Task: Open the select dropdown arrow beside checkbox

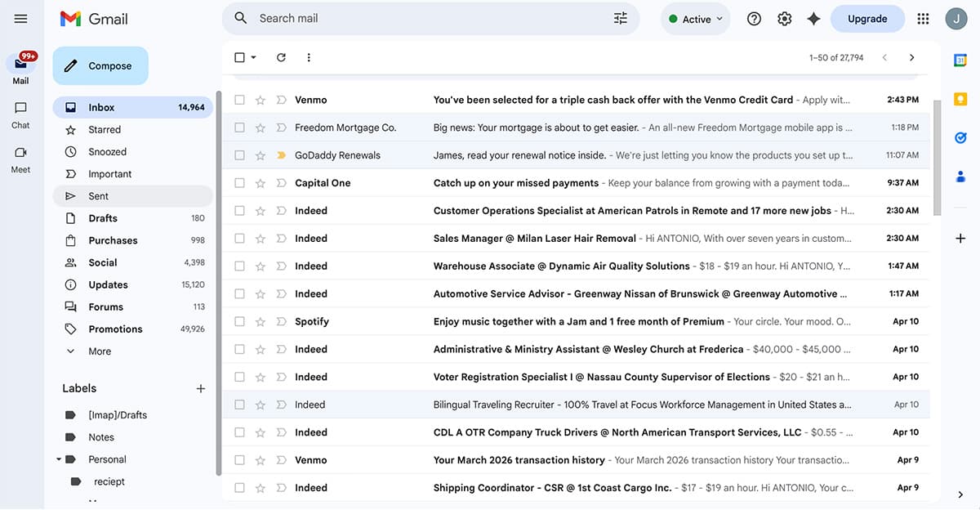Action: coord(253,57)
